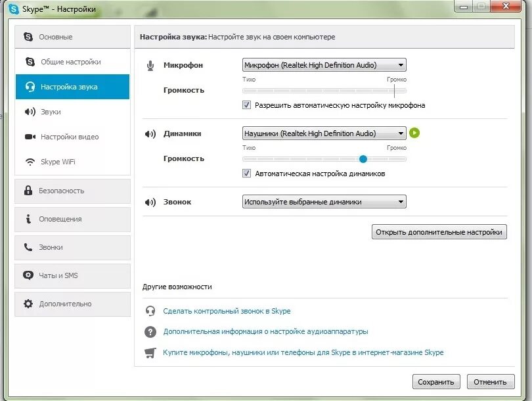Image resolution: width=532 pixels, height=401 pixels.
Task: Open Настройки видео settings page
Action: click(73, 137)
